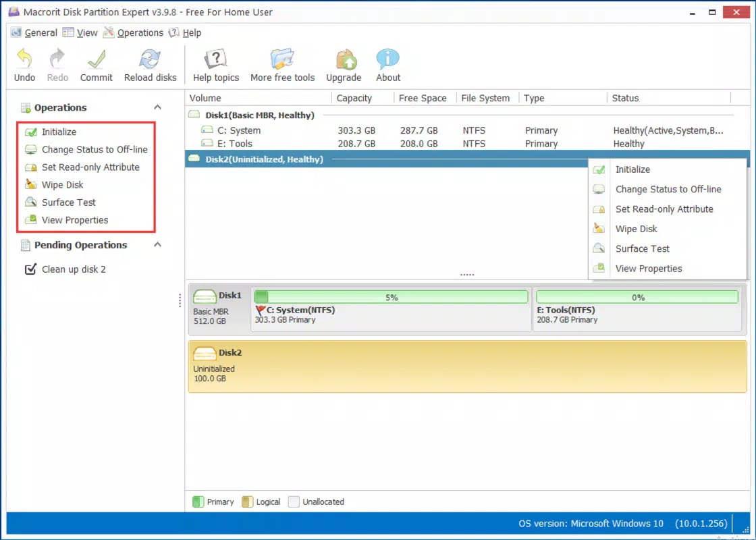Click the Upgrade toolbar icon

pos(346,59)
